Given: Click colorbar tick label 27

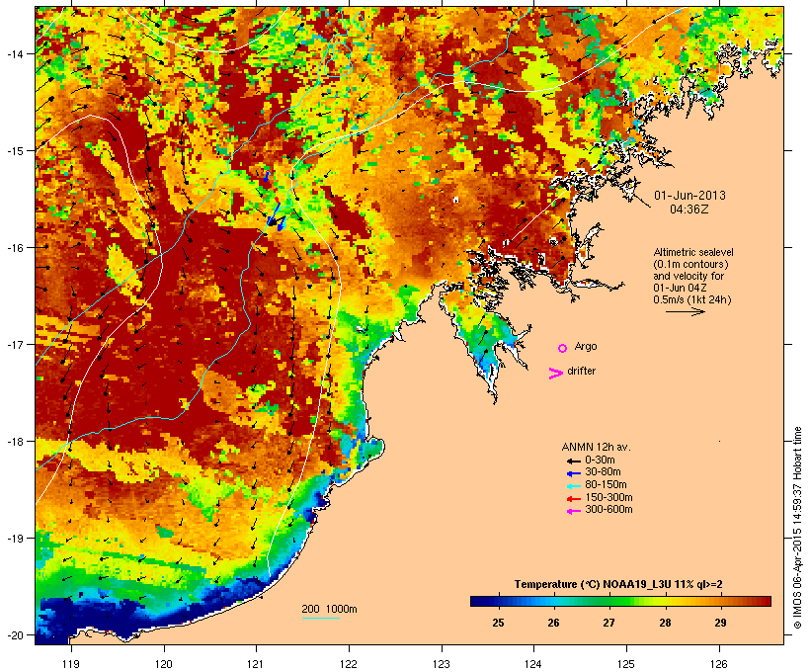Looking at the screenshot, I should (609, 623).
